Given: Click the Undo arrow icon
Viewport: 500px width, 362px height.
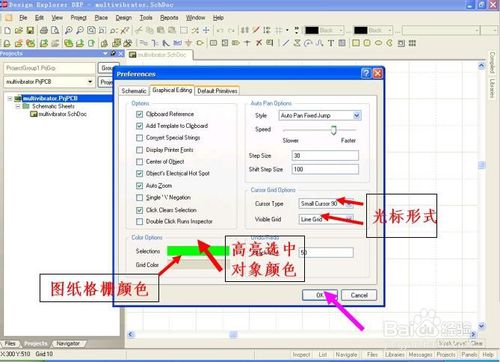Looking at the screenshot, I should [x=220, y=31].
